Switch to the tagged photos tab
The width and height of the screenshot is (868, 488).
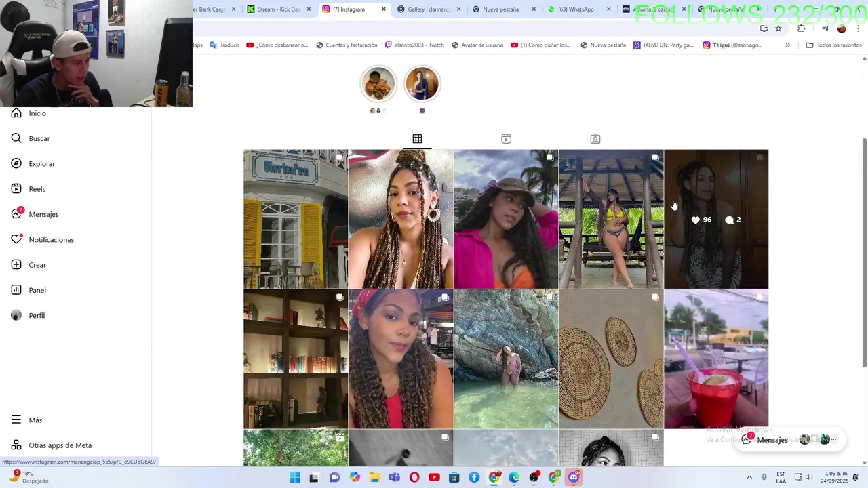(x=595, y=139)
